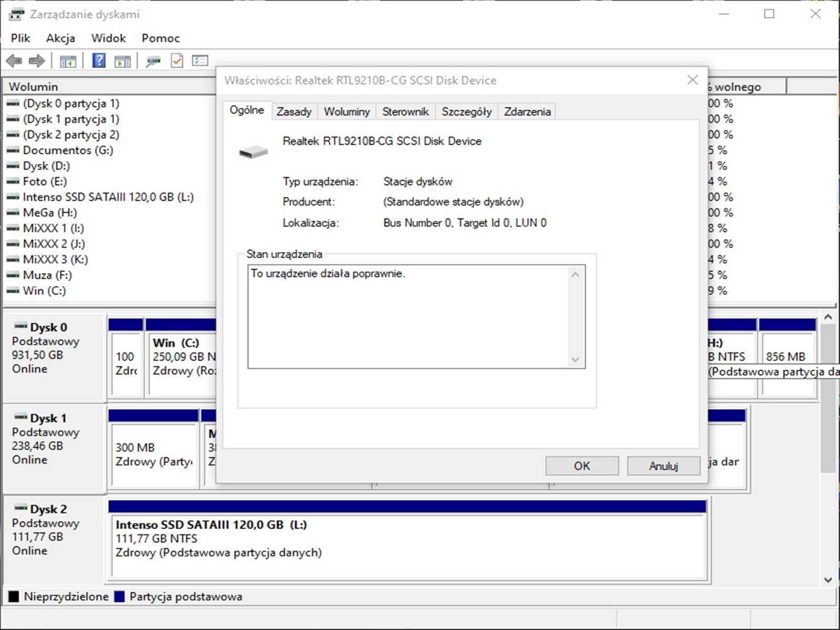Open the Plik menu

(x=20, y=38)
